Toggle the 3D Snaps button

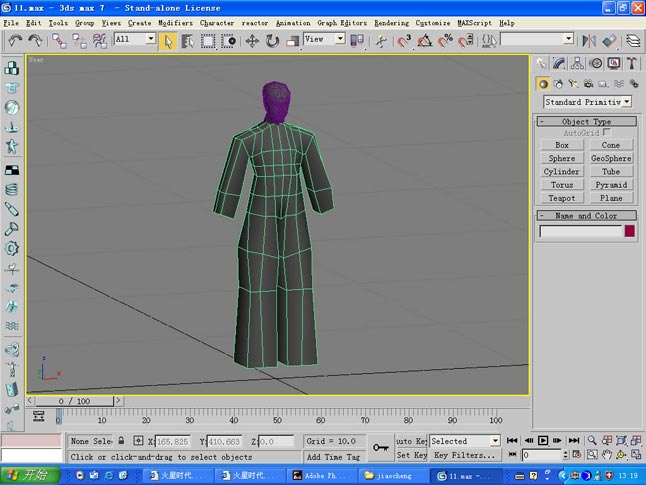[x=404, y=41]
